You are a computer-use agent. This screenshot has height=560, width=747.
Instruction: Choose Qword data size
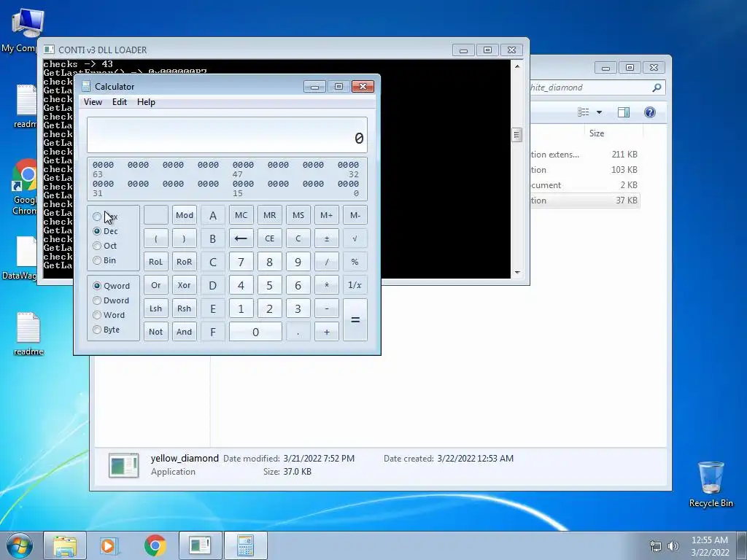97,286
